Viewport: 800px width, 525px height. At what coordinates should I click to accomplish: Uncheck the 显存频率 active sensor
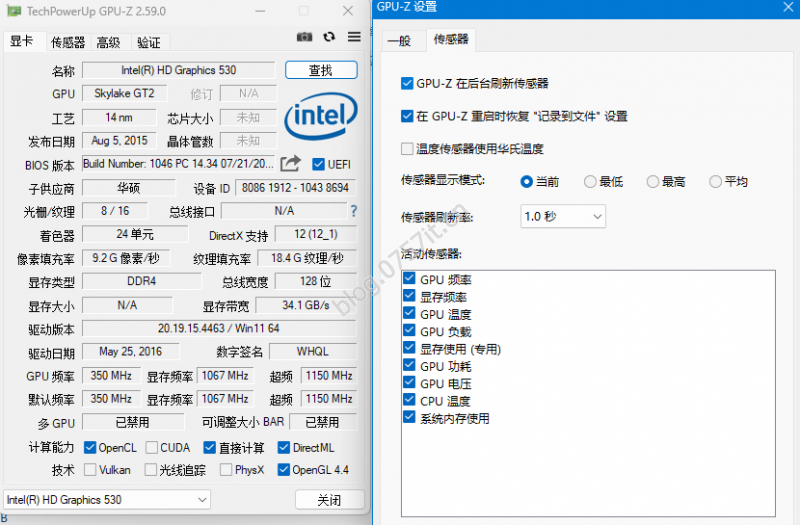click(x=409, y=295)
